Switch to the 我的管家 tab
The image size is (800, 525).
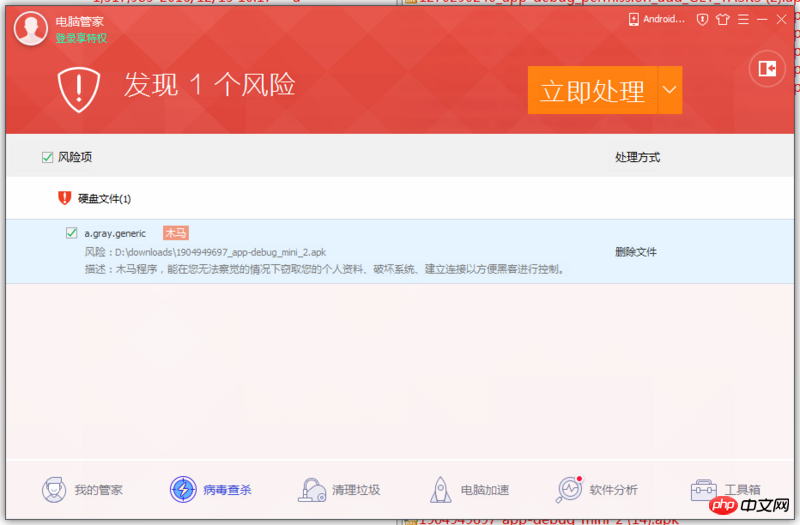pyautogui.click(x=82, y=490)
